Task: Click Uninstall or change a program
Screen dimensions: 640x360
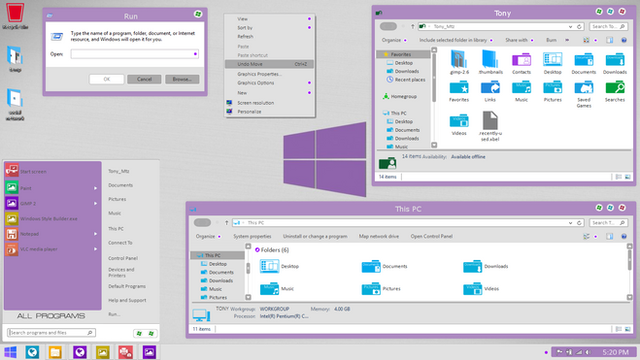Action: click(315, 236)
